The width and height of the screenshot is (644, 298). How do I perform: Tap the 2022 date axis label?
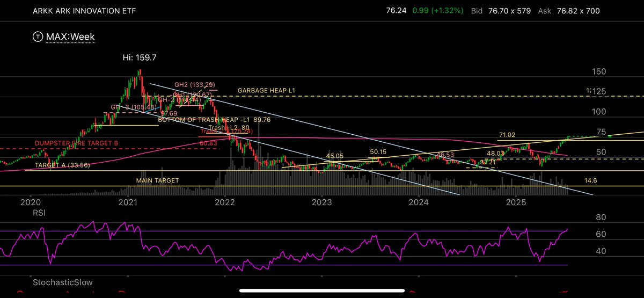coord(224,202)
